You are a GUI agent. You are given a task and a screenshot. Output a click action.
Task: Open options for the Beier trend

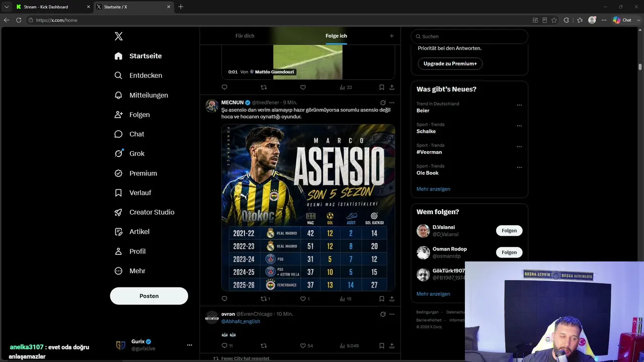[519, 105]
